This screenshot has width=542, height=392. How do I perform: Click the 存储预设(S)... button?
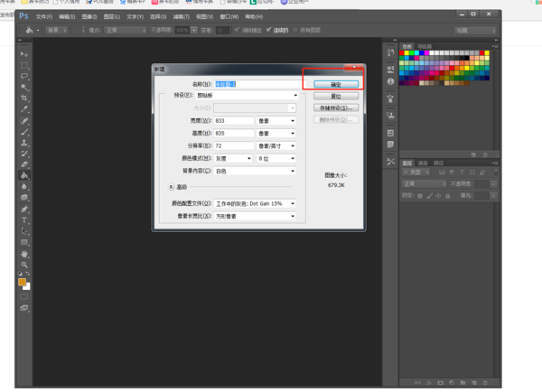[336, 107]
